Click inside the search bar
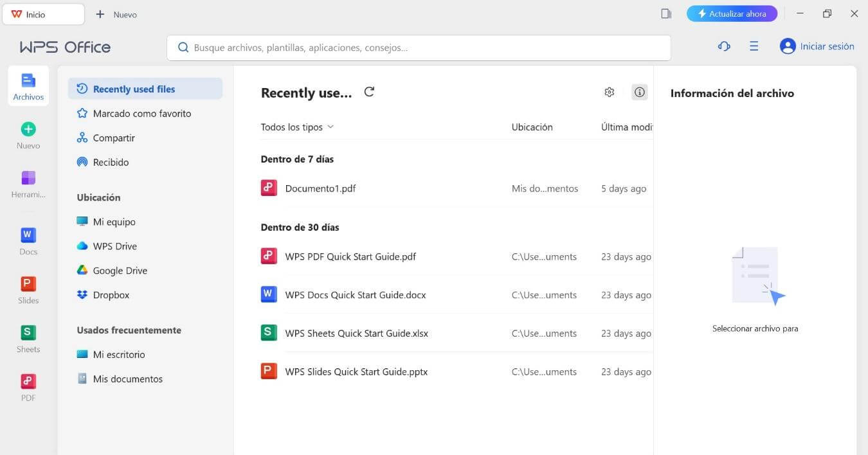Image resolution: width=868 pixels, height=455 pixels. [x=418, y=47]
